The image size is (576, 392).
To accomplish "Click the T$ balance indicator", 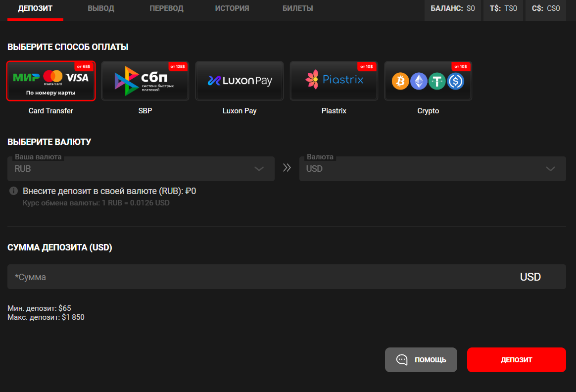I will pos(503,8).
